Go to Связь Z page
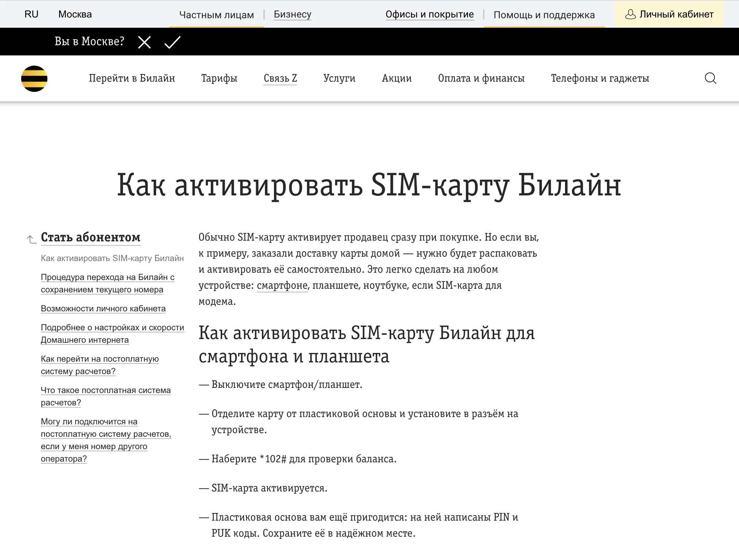This screenshot has height=560, width=739. pyautogui.click(x=280, y=78)
